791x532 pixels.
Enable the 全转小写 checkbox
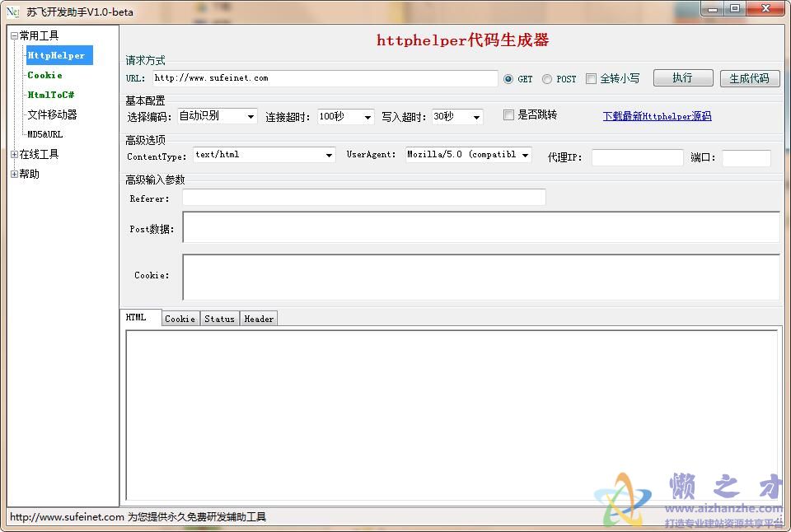pos(591,78)
